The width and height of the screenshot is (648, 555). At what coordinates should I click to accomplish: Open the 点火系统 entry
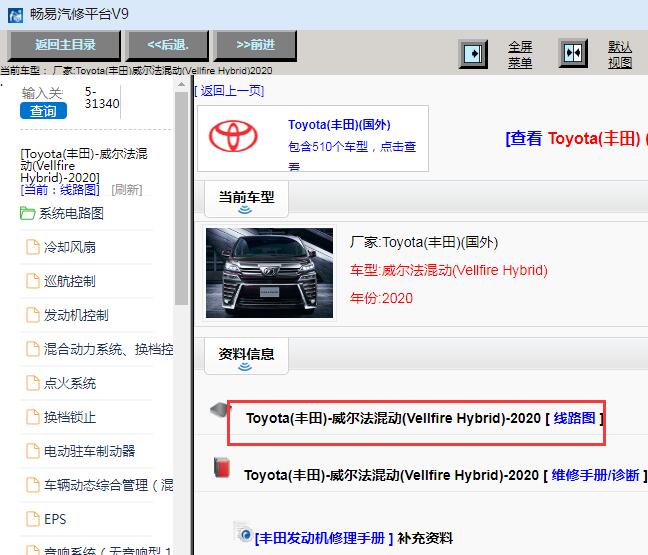point(70,383)
